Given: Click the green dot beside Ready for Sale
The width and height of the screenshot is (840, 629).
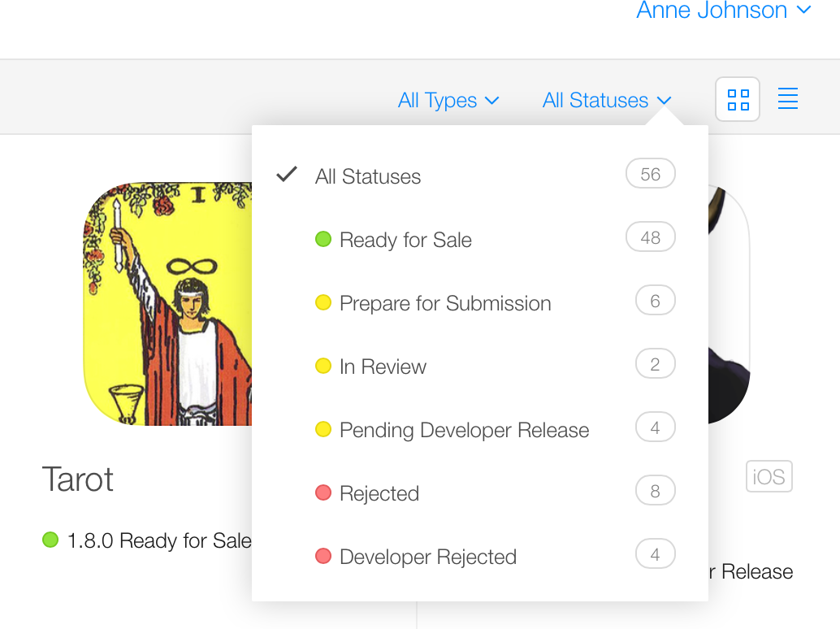Looking at the screenshot, I should coord(323,240).
